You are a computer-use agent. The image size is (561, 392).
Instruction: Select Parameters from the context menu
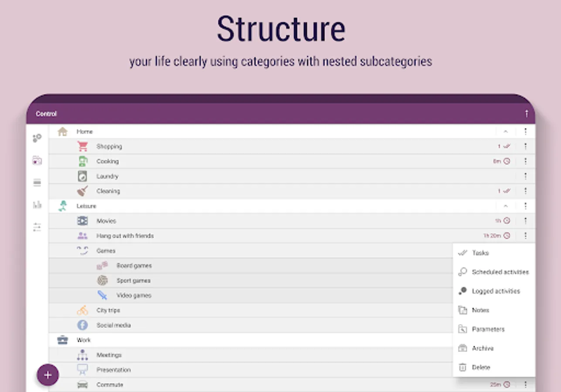click(x=494, y=329)
